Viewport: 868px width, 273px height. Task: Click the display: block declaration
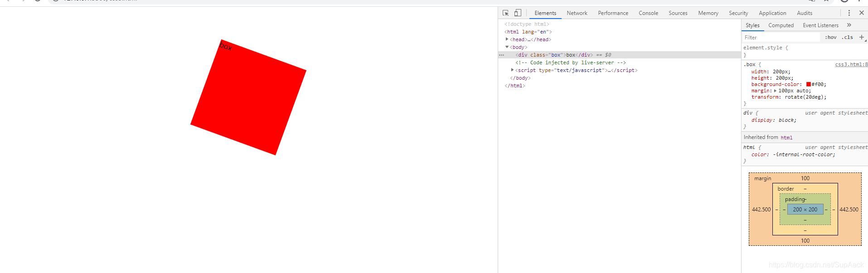[x=774, y=120]
